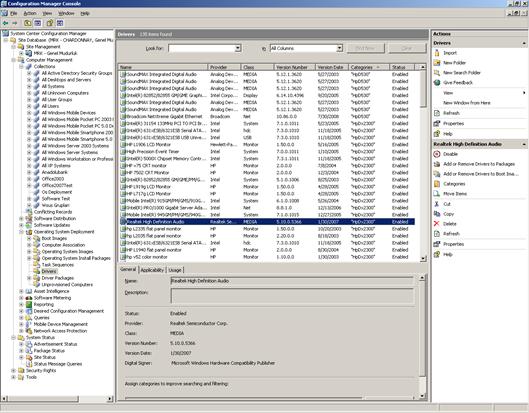This screenshot has height=413, width=529.
Task: Click the Find Now button
Action: click(x=365, y=48)
